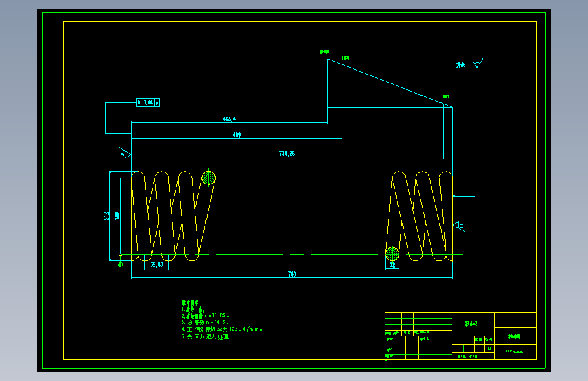Click the tolerance symbol cell in the frame

point(140,102)
